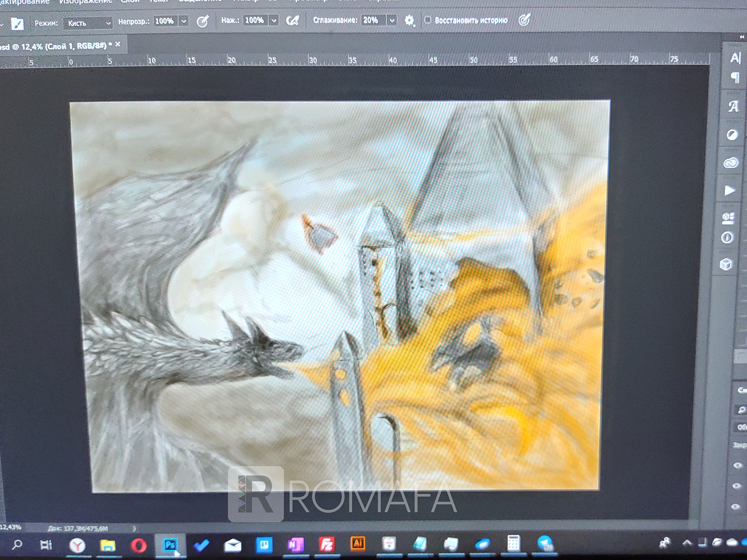
Task: Open Adobe Illustrator from the taskbar
Action: (358, 544)
